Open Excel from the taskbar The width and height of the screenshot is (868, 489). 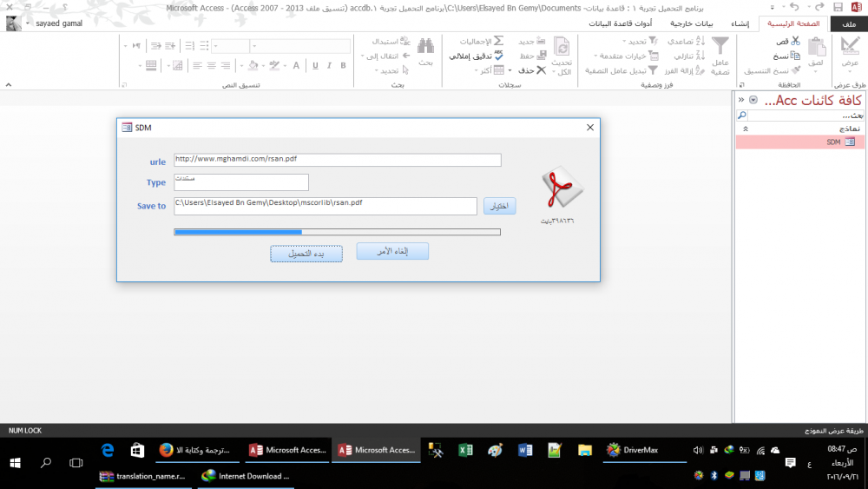click(465, 450)
